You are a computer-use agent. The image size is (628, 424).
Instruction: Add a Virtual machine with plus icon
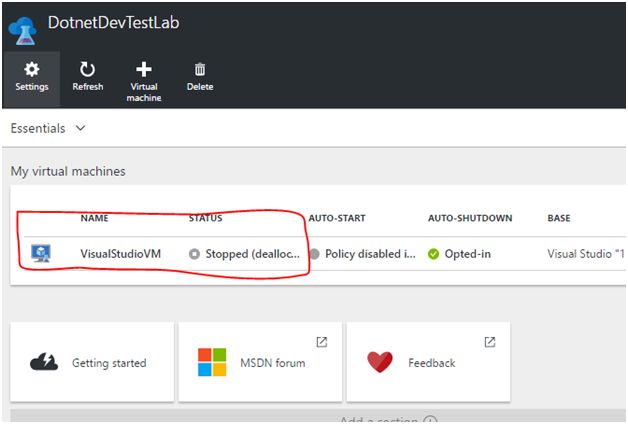[x=144, y=70]
